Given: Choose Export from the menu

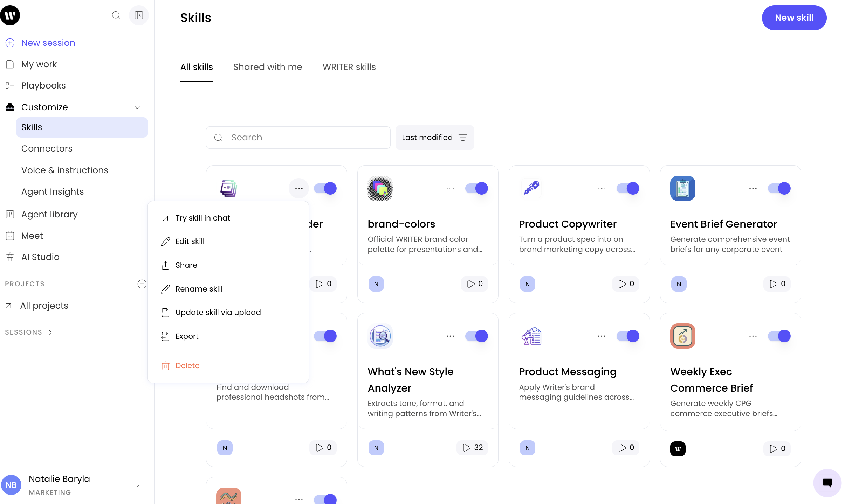Looking at the screenshot, I should tap(228, 336).
